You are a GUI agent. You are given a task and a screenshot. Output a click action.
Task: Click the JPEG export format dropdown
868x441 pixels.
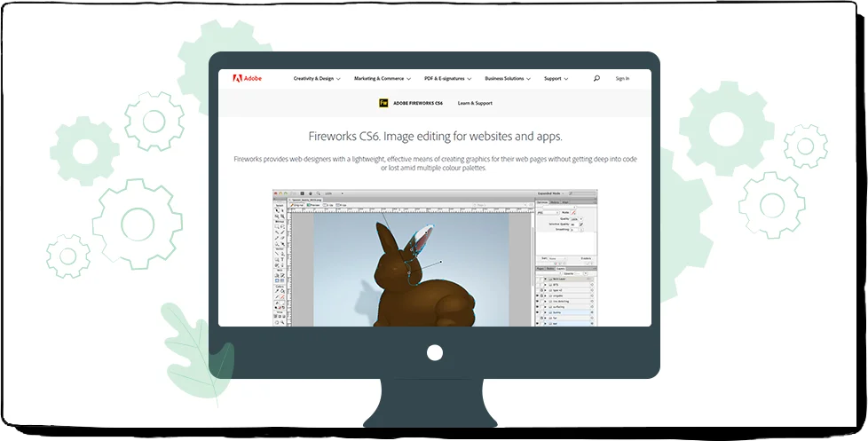(548, 213)
